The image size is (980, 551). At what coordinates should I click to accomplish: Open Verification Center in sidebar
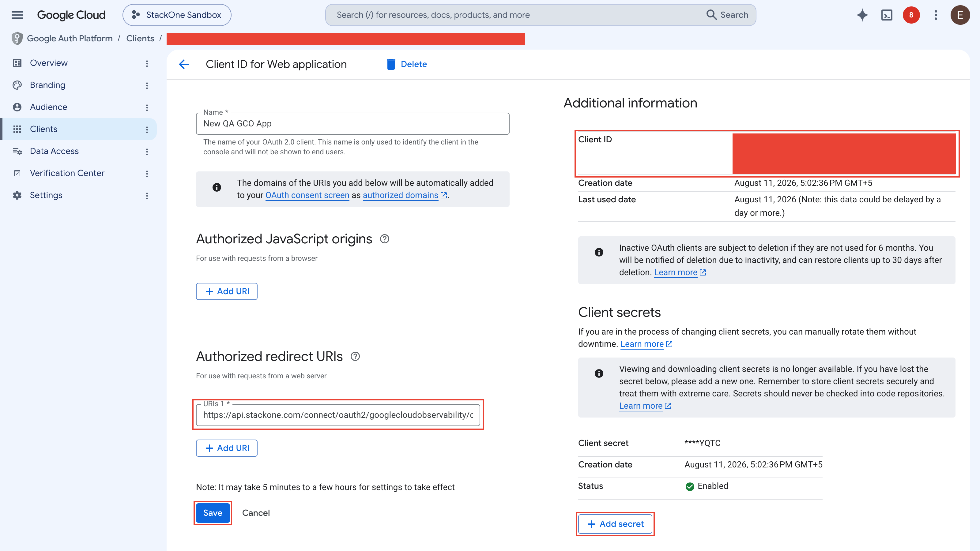pyautogui.click(x=67, y=173)
